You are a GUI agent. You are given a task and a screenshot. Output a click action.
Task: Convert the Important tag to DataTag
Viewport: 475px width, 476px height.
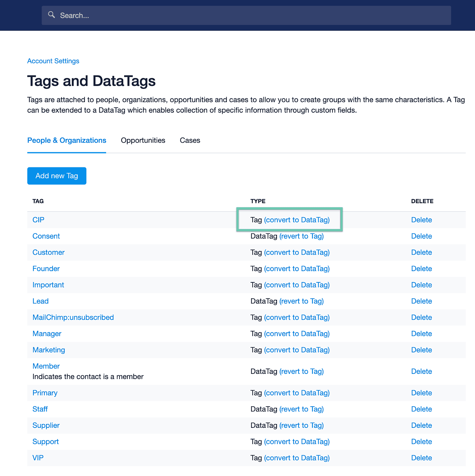[x=297, y=285]
